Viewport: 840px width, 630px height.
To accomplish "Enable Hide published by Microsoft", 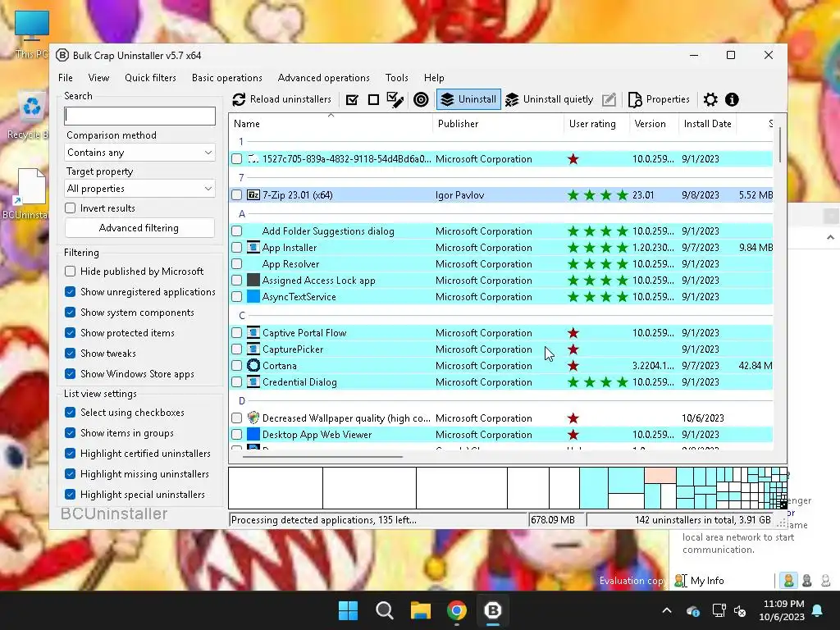I will tap(71, 271).
